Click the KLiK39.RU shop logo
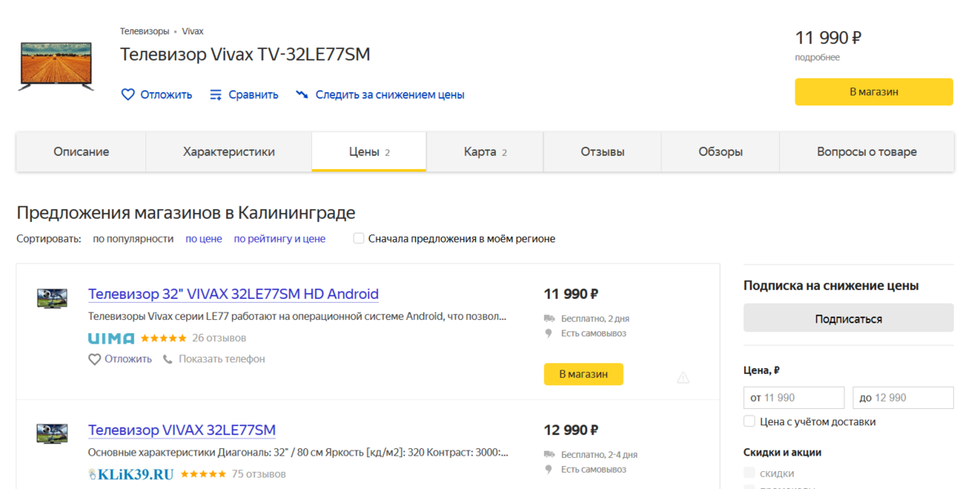 click(131, 474)
